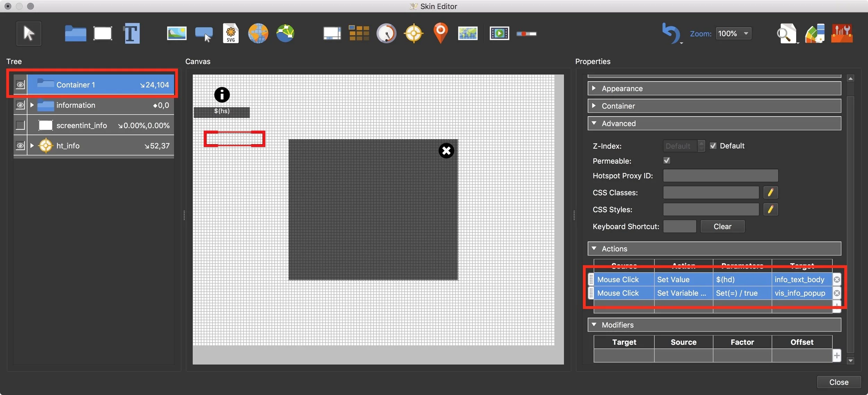Add the green-arrow globe element
This screenshot has width=868, height=395.
tap(285, 34)
